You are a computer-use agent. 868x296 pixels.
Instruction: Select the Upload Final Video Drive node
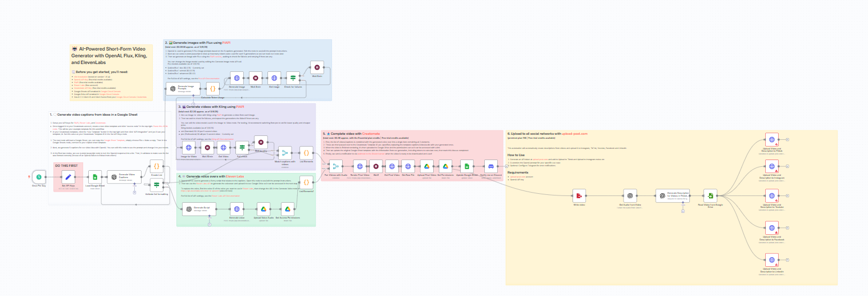pos(427,166)
